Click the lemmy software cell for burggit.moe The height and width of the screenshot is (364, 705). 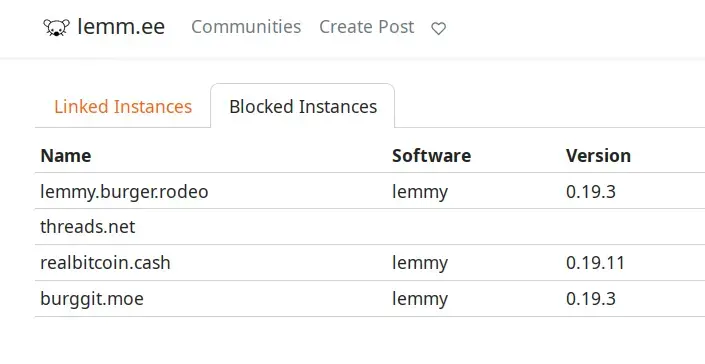[419, 299]
